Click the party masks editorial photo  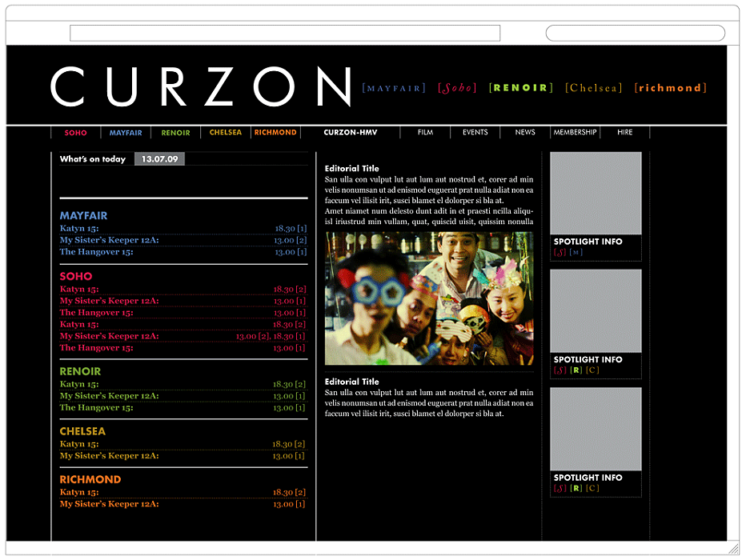click(429, 298)
